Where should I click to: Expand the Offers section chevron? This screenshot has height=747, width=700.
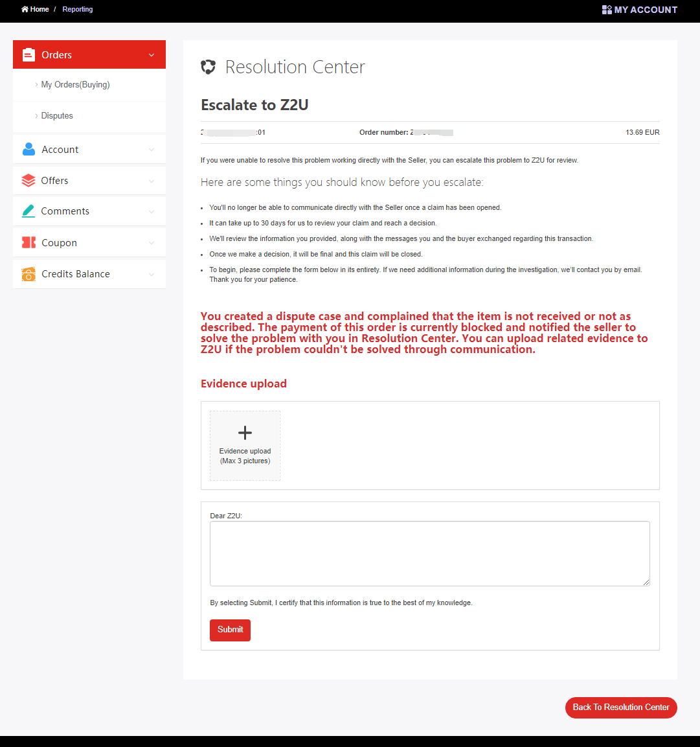point(152,181)
